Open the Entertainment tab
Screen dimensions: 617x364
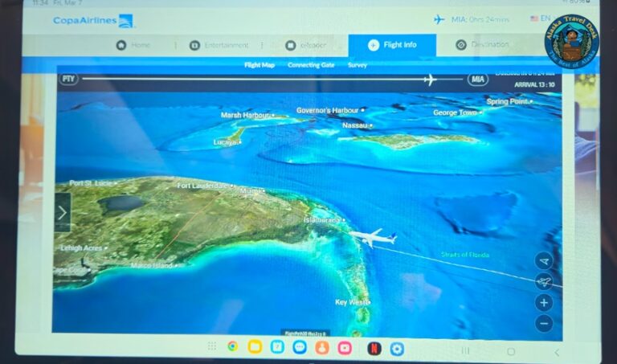pyautogui.click(x=219, y=45)
